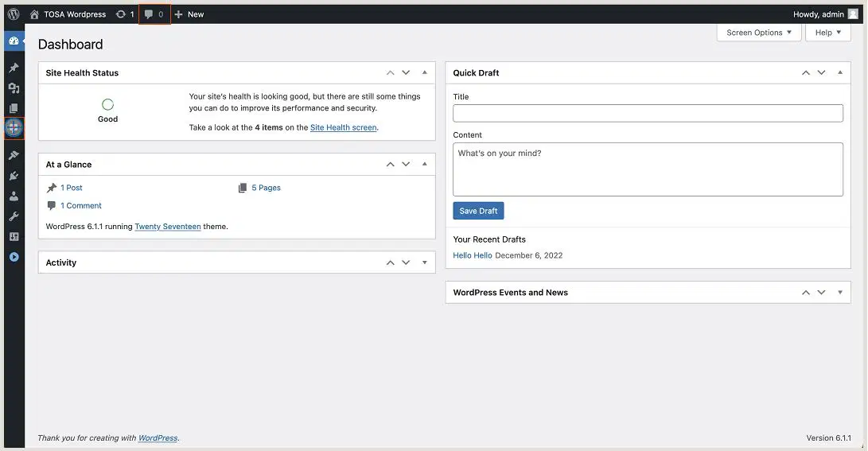Viewport: 868px width, 451px height.
Task: Click the pages icon beside 5 Pages
Action: [243, 188]
